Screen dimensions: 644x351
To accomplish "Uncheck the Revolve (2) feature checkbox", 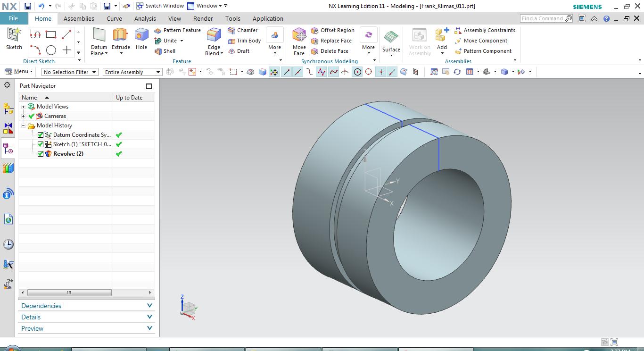I will coord(41,154).
